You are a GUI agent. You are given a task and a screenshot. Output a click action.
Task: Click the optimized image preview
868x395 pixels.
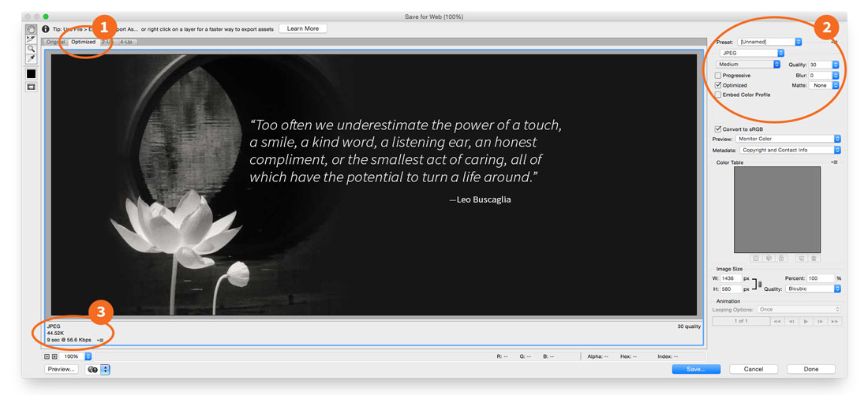374,184
